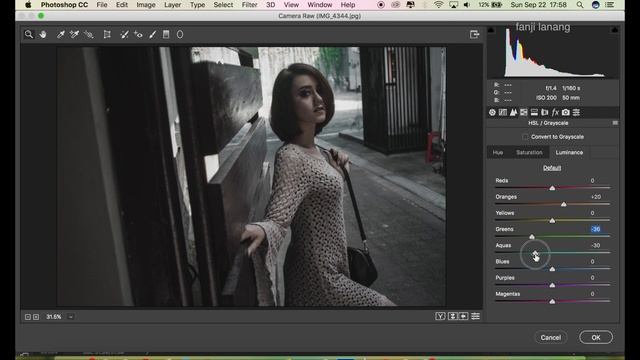Image resolution: width=640 pixels, height=360 pixels.
Task: Click the Oranges luminance slider handle
Action: coord(564,204)
